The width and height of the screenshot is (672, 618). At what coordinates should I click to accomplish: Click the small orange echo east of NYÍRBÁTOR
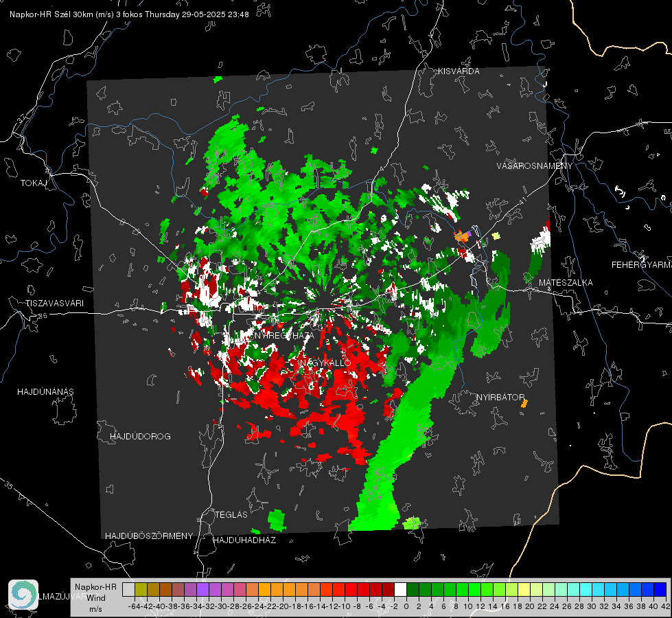click(524, 404)
